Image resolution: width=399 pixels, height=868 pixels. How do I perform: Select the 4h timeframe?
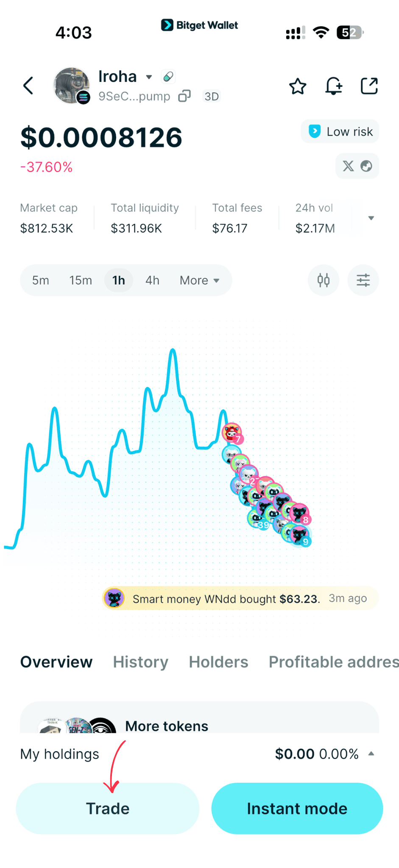152,280
